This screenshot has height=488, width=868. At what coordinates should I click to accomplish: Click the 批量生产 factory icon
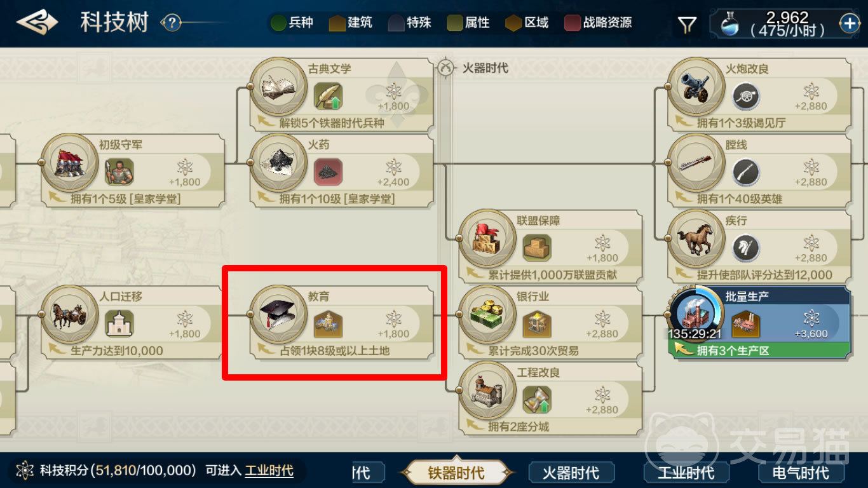[x=695, y=311]
